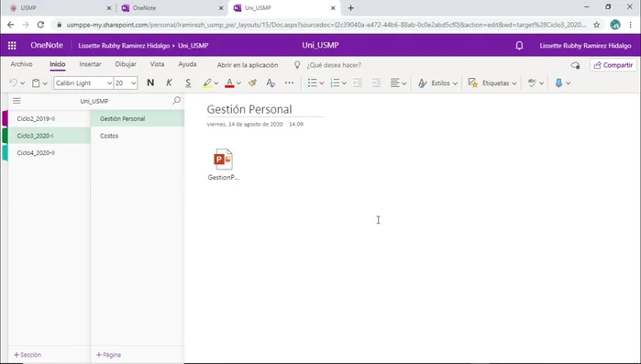Click the browser reload icon

pyautogui.click(x=40, y=25)
